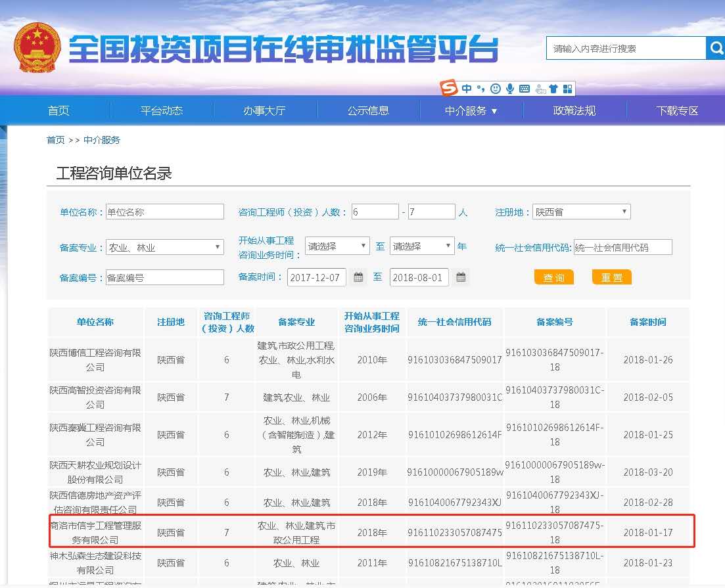
Task: Click the Sogou input method S logo
Action: (x=448, y=87)
